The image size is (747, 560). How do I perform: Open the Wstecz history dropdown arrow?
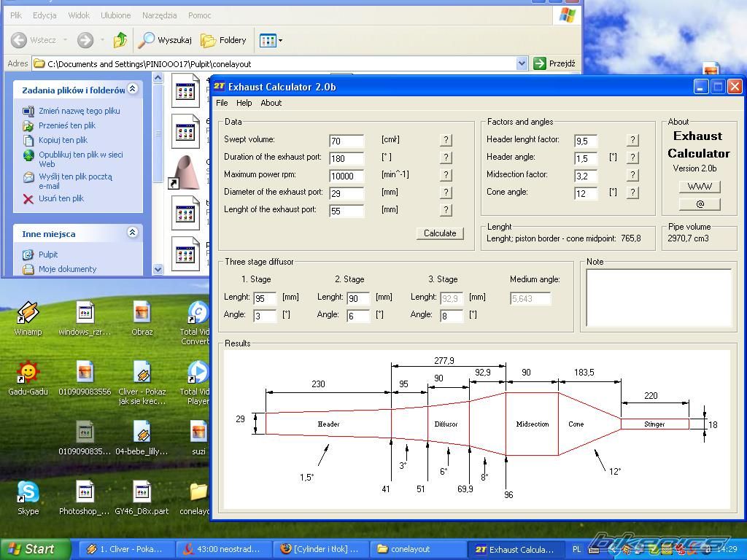coord(65,40)
